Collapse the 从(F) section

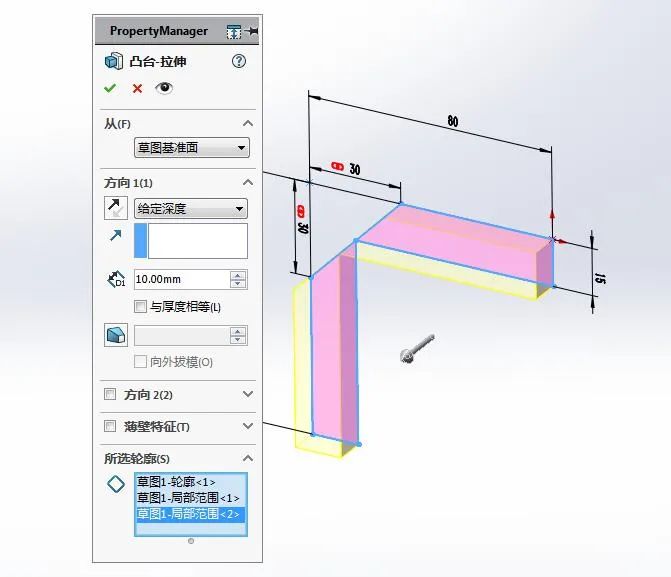(x=248, y=123)
